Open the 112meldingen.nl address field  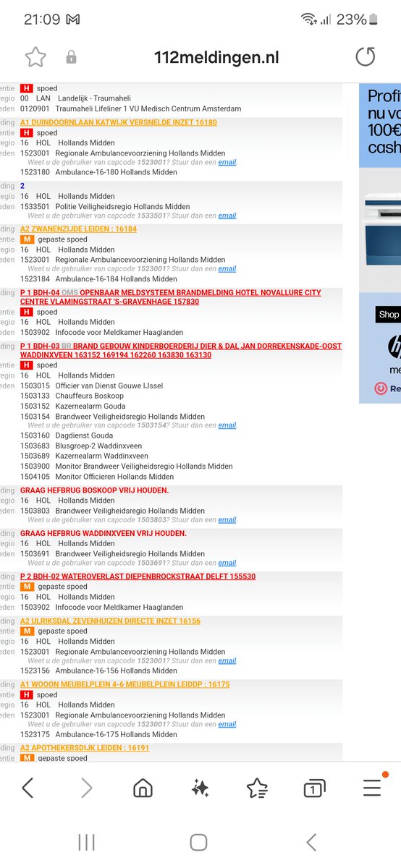click(216, 58)
